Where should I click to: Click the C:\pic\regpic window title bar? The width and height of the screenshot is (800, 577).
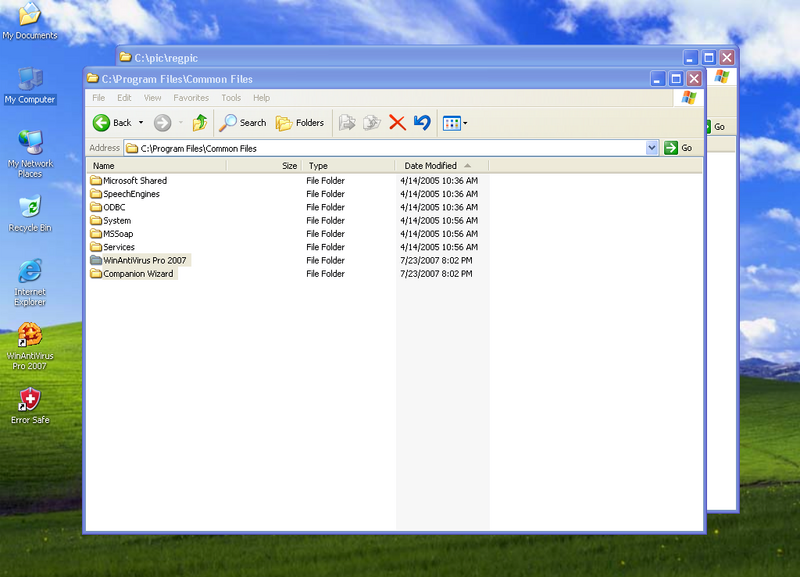point(398,57)
